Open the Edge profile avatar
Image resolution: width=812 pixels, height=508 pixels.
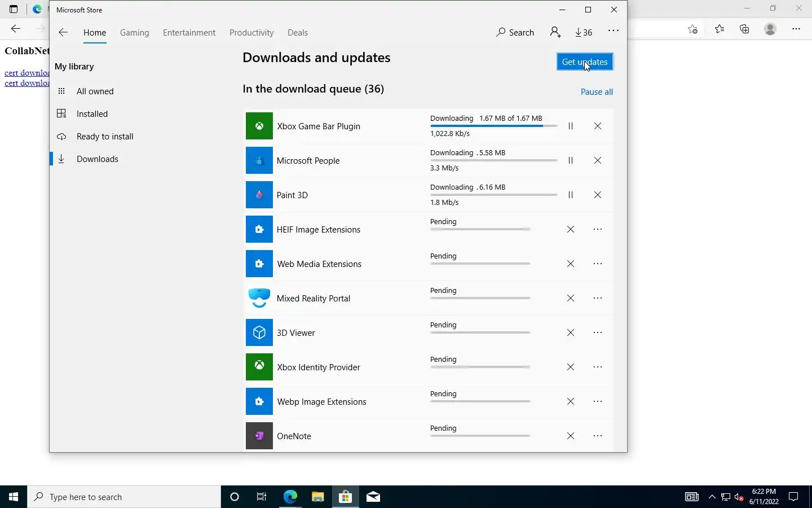point(770,29)
